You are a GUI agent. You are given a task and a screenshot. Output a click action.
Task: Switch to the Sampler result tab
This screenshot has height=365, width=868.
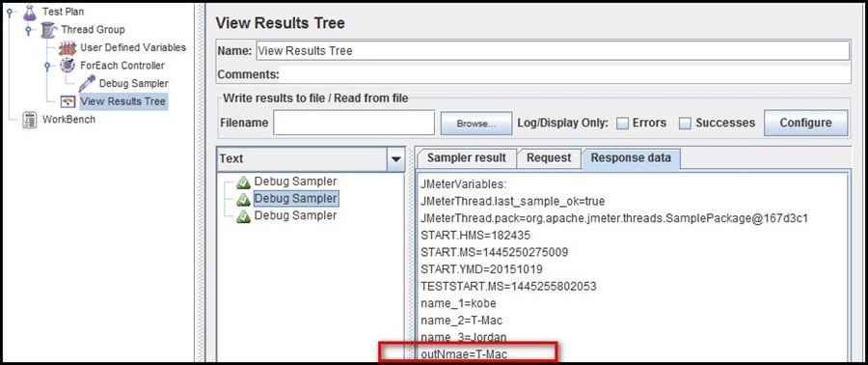[466, 158]
